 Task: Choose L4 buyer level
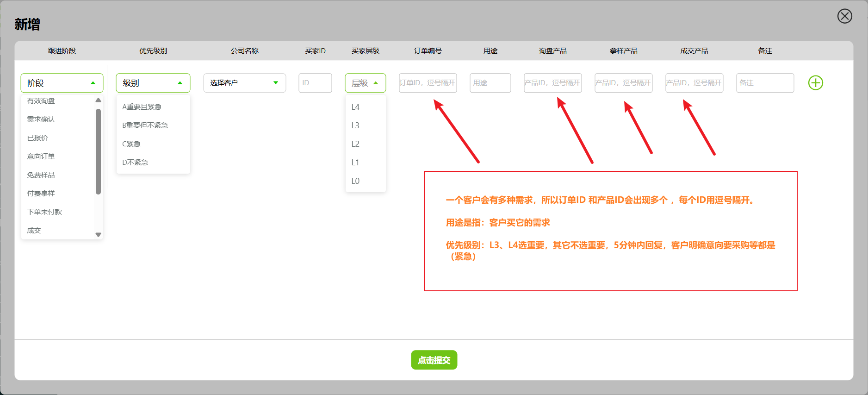pyautogui.click(x=355, y=107)
